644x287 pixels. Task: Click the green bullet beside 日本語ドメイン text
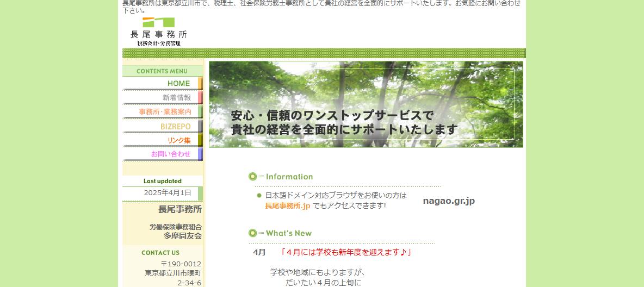(259, 196)
